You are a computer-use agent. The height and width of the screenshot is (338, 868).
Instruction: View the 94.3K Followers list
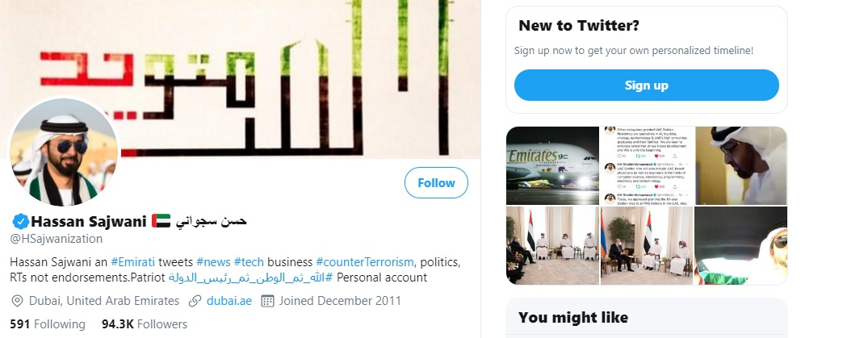[145, 324]
